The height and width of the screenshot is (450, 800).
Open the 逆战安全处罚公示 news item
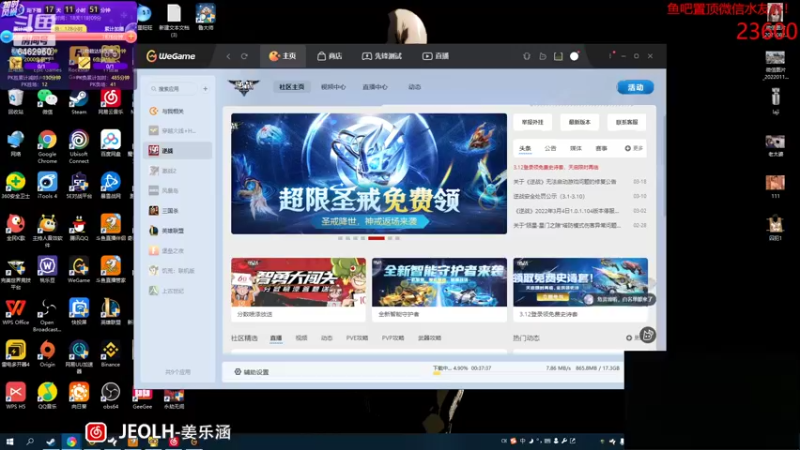point(549,196)
